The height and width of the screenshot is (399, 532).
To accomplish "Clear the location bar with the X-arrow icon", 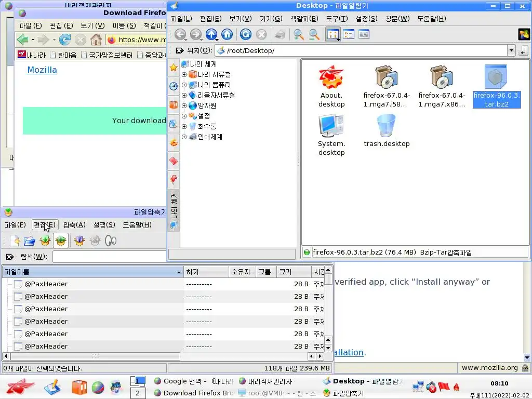I will (179, 50).
